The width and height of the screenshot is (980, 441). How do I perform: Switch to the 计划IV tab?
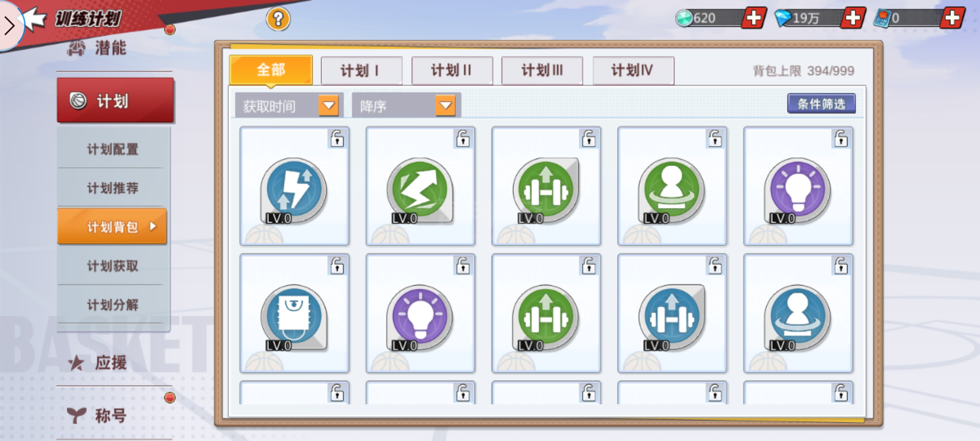point(633,71)
